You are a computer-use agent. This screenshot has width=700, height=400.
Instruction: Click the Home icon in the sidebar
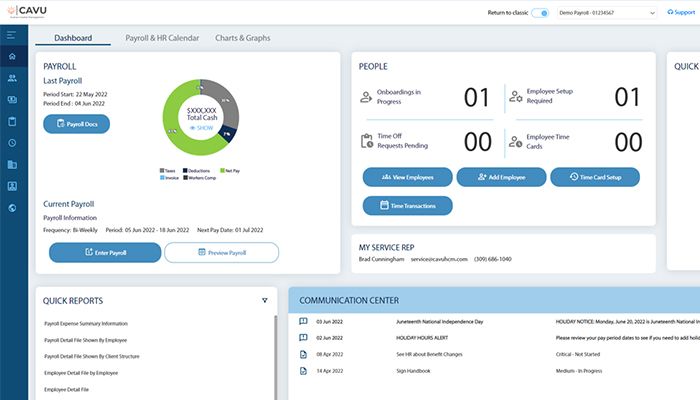pyautogui.click(x=11, y=56)
